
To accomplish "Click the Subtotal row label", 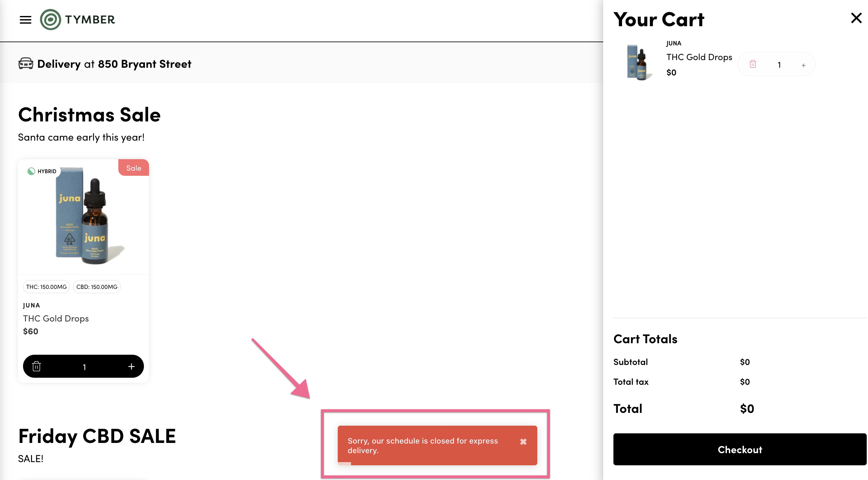I will [x=630, y=362].
